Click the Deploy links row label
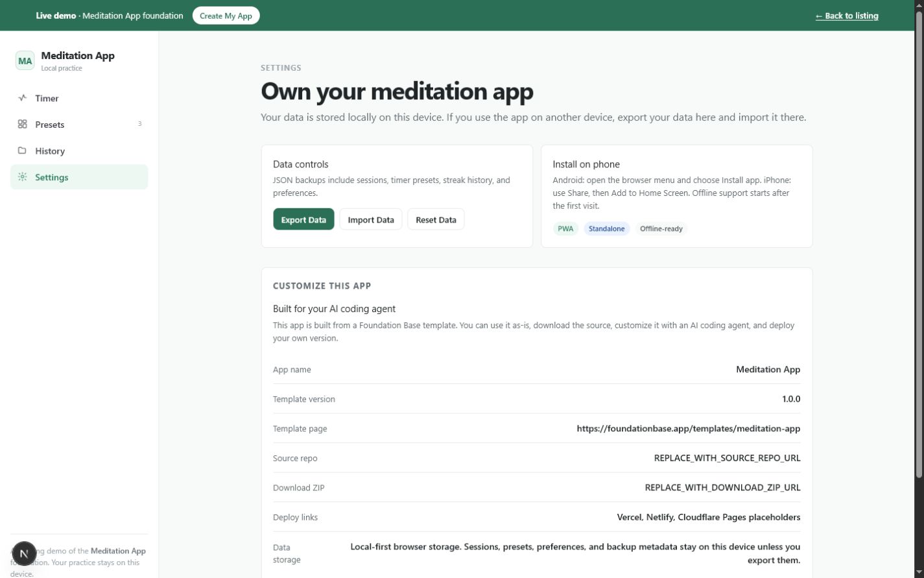Viewport: 924px width, 578px height. 295,517
